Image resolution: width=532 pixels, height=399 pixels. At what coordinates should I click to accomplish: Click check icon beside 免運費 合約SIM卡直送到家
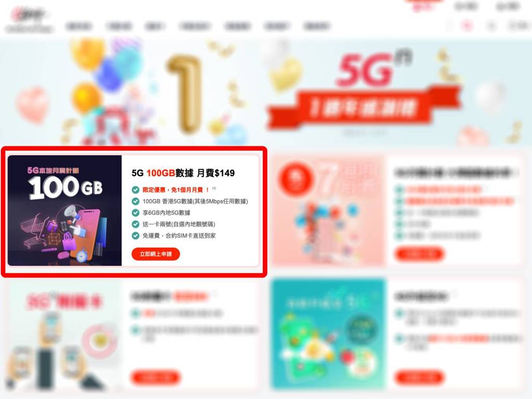tap(136, 235)
